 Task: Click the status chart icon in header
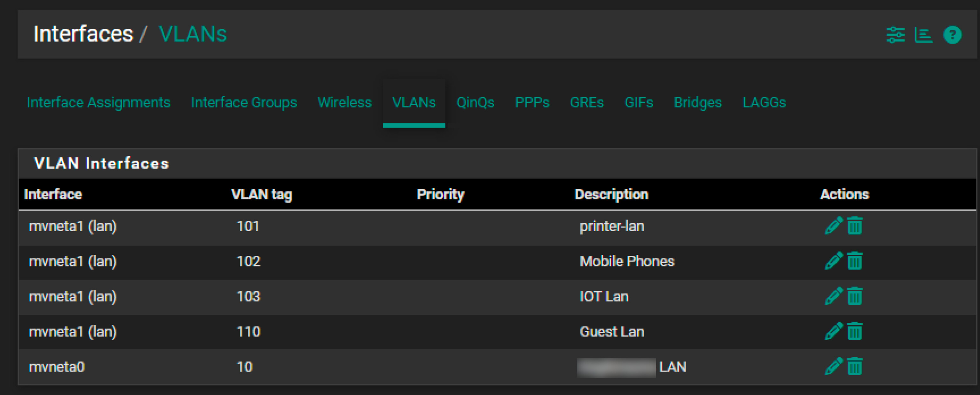point(923,35)
